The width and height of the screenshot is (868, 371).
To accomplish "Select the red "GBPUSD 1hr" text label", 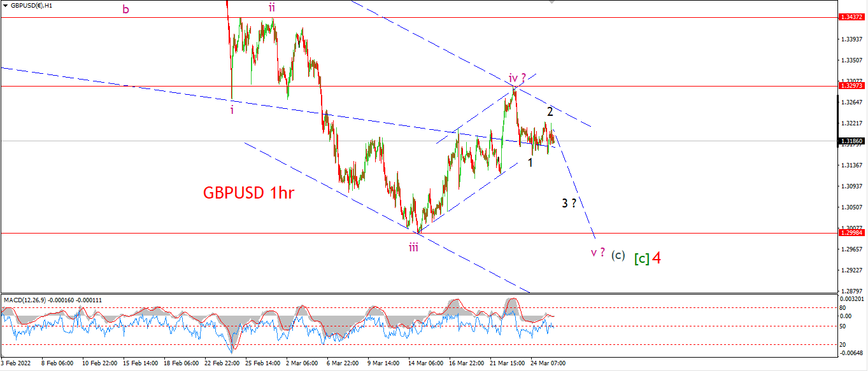I will (x=249, y=192).
